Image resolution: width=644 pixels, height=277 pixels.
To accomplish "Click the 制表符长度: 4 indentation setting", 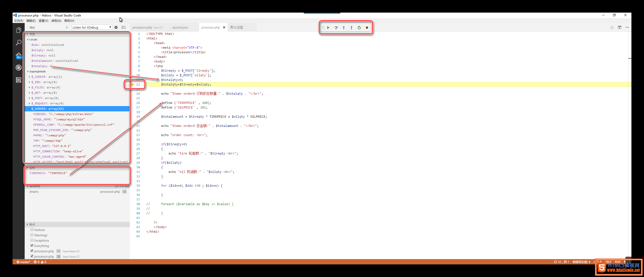I will (581, 262).
